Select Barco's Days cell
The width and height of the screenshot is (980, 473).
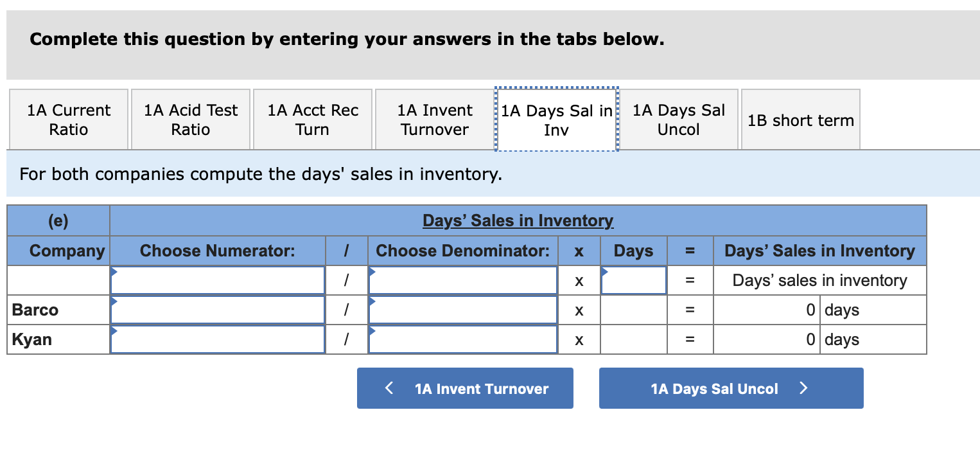click(633, 309)
